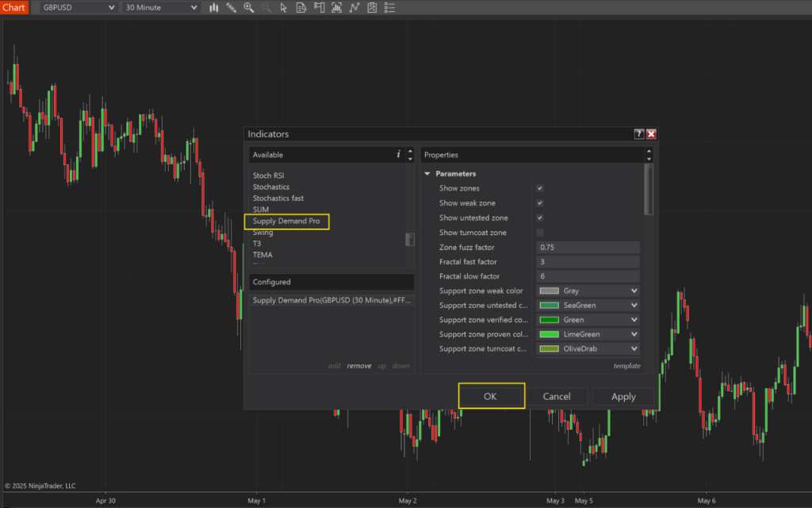Select Stochastics fast indicator
The height and width of the screenshot is (508, 812).
tap(278, 198)
